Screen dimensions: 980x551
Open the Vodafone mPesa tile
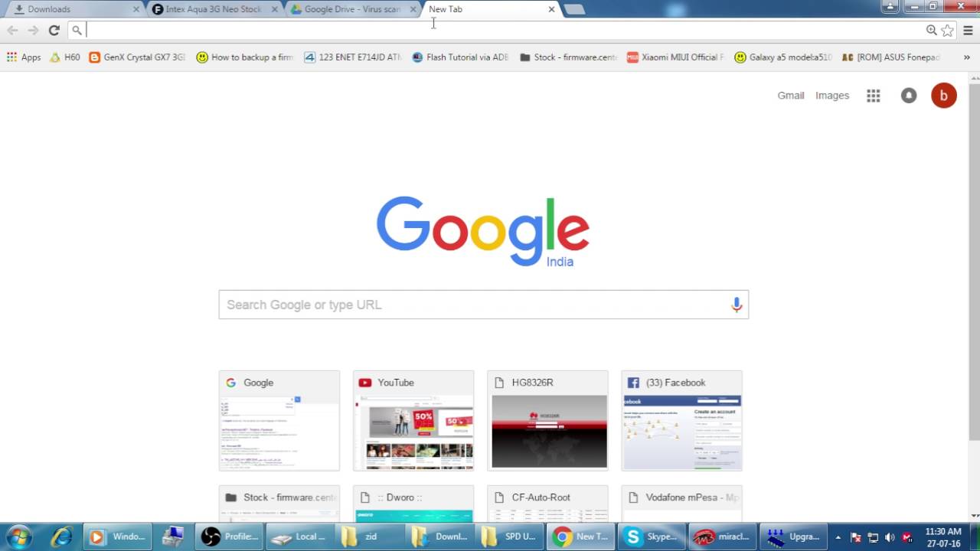tap(681, 504)
